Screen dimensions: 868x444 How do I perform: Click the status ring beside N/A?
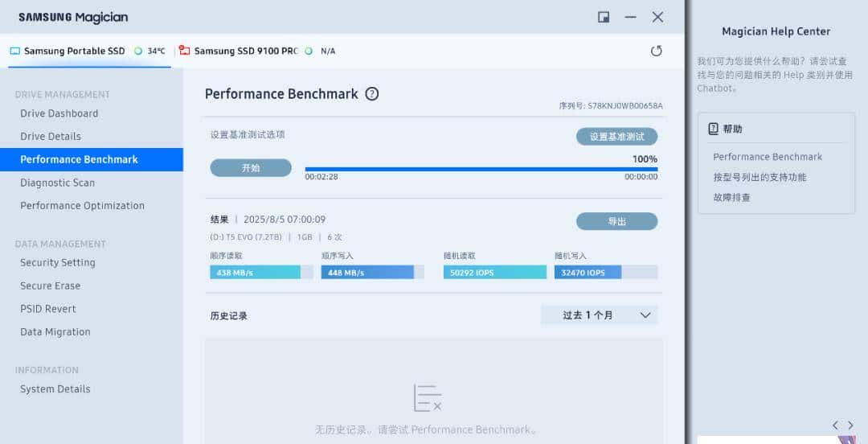309,51
